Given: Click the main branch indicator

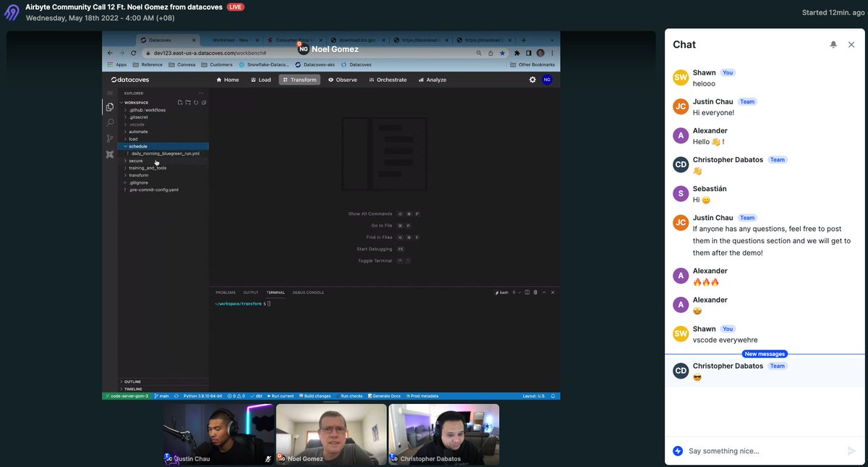Looking at the screenshot, I should click(x=161, y=396).
